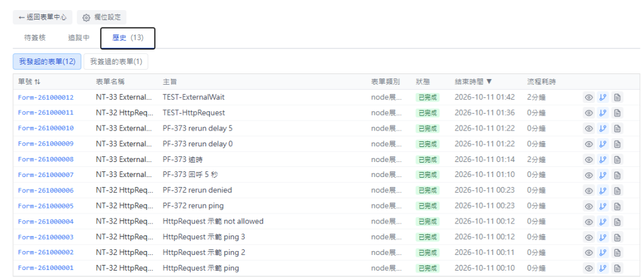Open flow branch icon for Form-261000012

[603, 97]
